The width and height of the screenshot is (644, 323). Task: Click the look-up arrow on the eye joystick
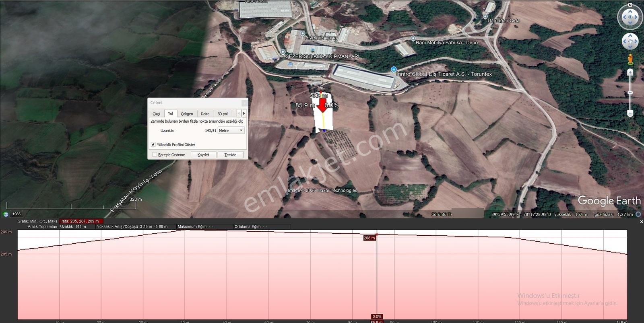[630, 11]
